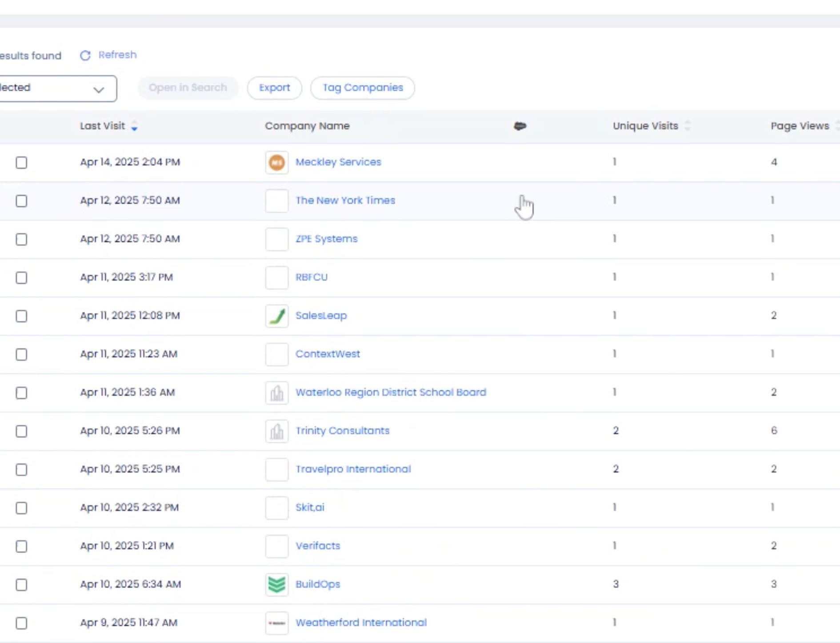Image resolution: width=840 pixels, height=643 pixels.
Task: Sort by Unique Visits arrow icon
Action: [x=688, y=126]
